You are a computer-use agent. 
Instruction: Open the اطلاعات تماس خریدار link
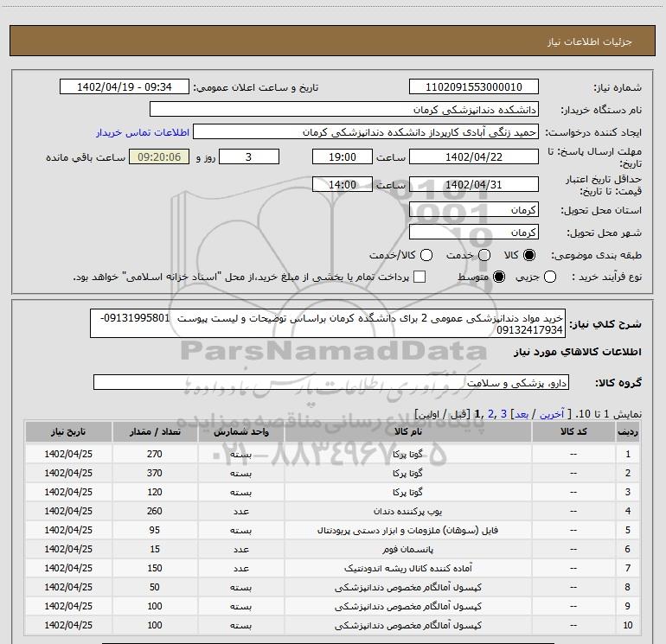143,132
